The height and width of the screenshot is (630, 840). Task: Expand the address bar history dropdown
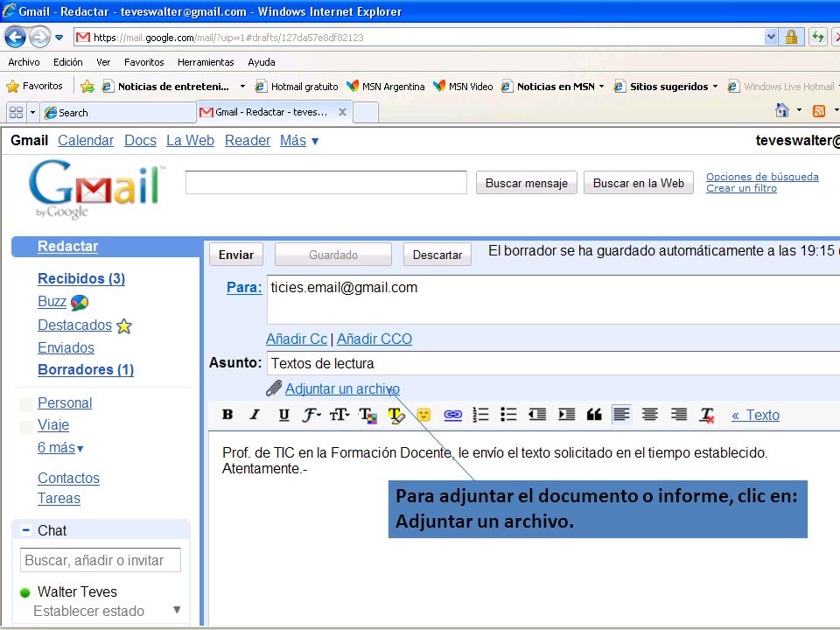(771, 37)
